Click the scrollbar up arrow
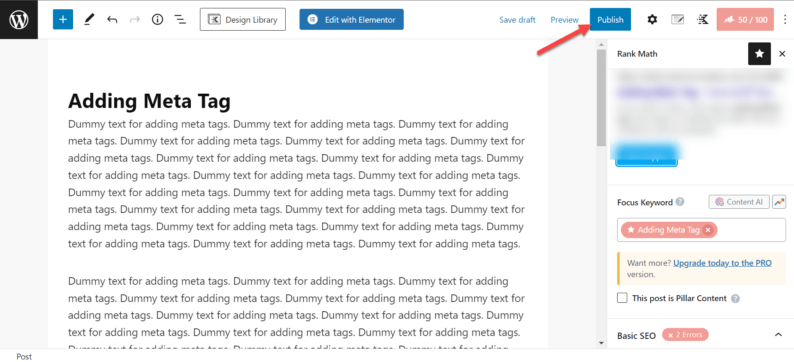Image resolution: width=794 pixels, height=362 pixels. click(601, 45)
